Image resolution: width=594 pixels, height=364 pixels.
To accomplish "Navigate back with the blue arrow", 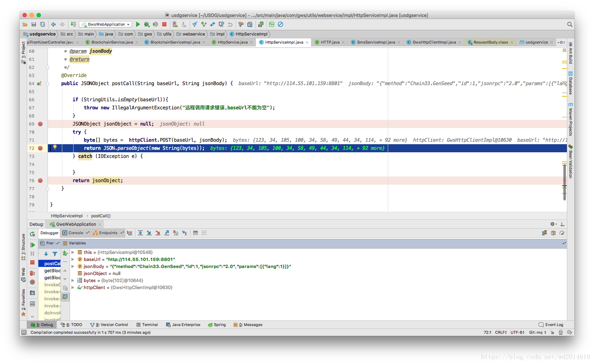I will [53, 24].
